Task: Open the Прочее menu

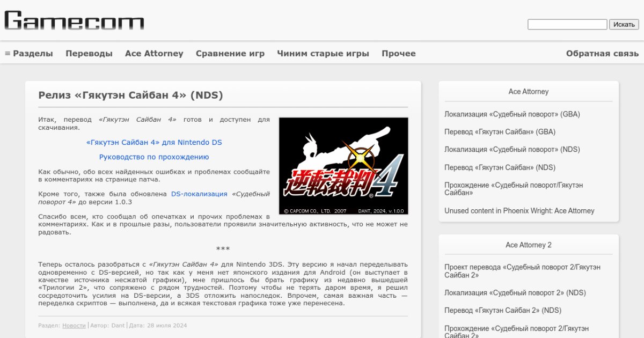Action: pos(398,54)
